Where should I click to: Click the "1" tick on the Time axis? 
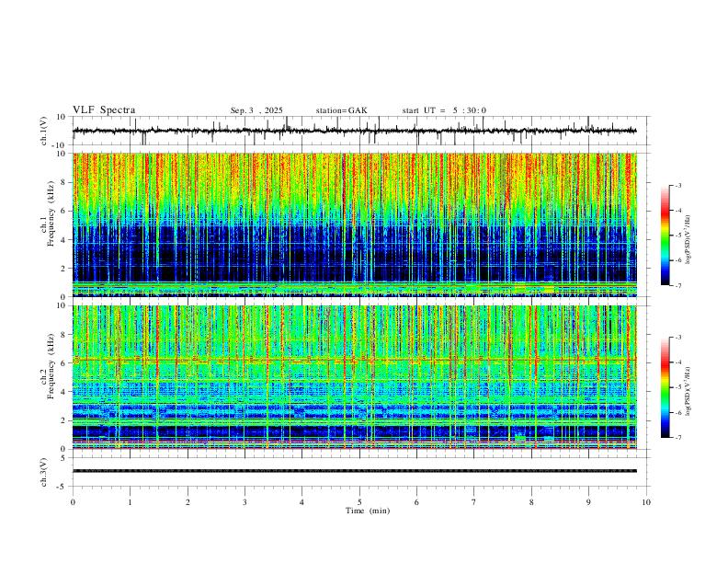pyautogui.click(x=130, y=502)
